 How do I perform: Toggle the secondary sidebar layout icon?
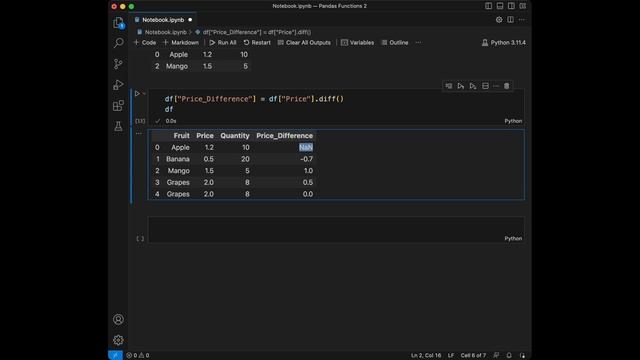pos(511,6)
